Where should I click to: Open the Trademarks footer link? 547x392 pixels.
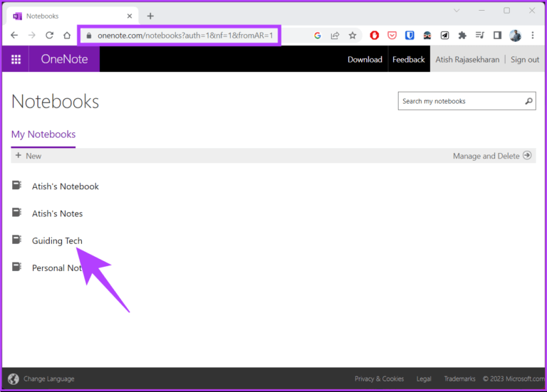pyautogui.click(x=459, y=378)
